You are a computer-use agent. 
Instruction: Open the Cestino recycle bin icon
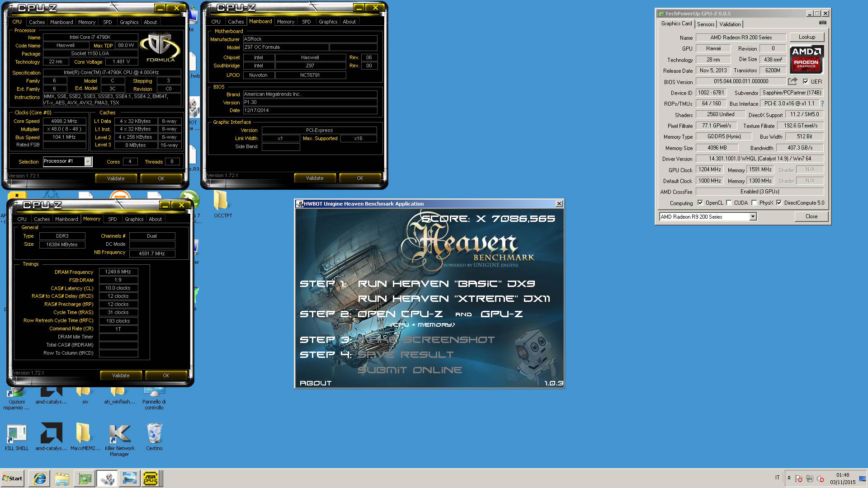154,437
